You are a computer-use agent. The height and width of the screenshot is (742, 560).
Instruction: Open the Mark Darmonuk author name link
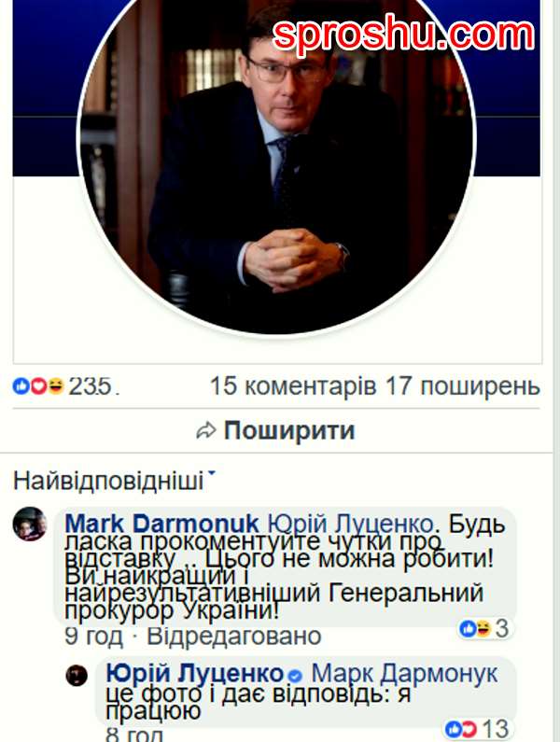(x=161, y=524)
